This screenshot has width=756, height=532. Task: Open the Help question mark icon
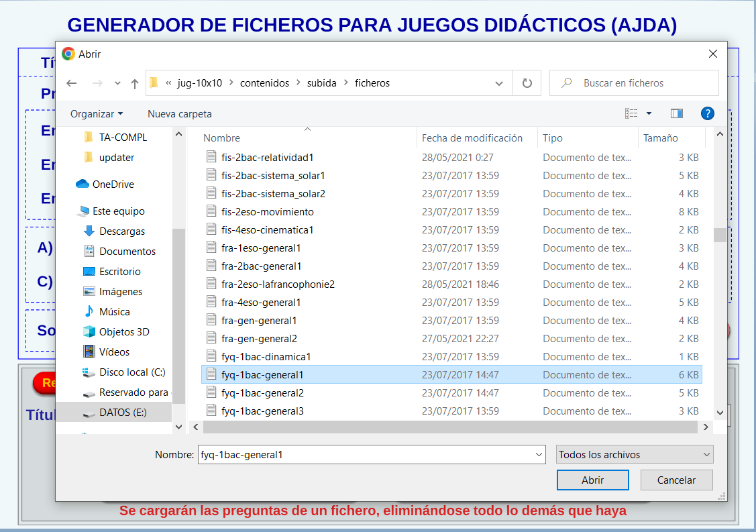click(707, 113)
